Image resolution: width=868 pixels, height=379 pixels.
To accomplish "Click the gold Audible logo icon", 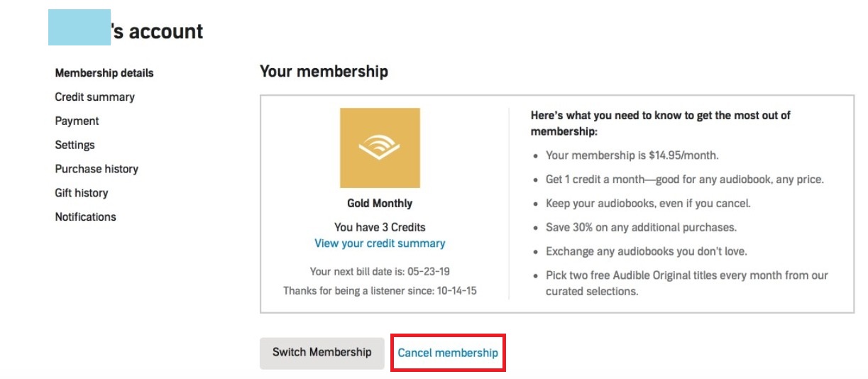I will 380,148.
